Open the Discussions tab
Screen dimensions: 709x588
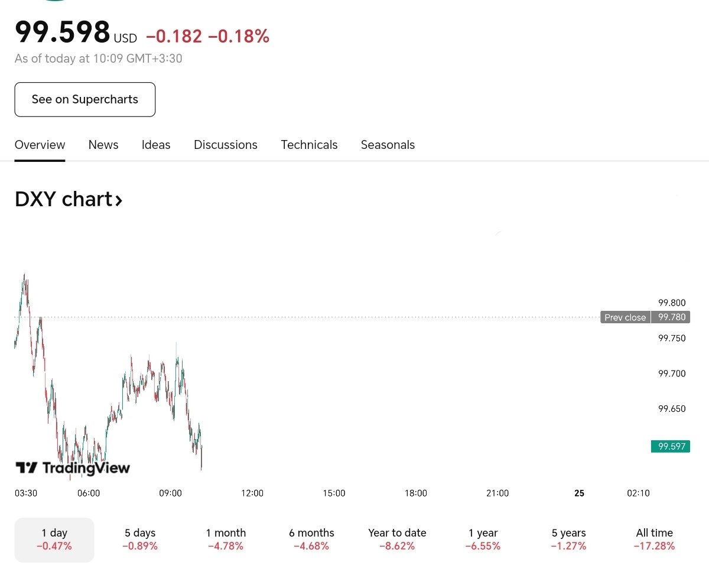[x=226, y=145]
